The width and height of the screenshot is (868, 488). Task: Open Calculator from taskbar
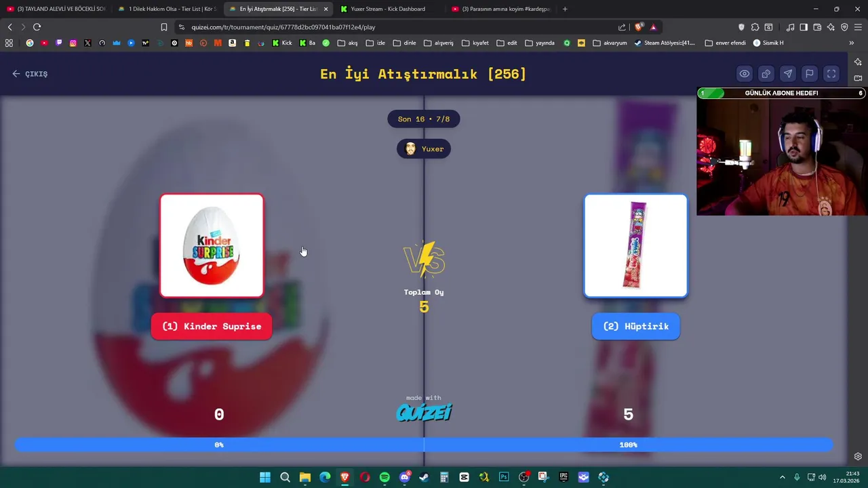point(444,477)
